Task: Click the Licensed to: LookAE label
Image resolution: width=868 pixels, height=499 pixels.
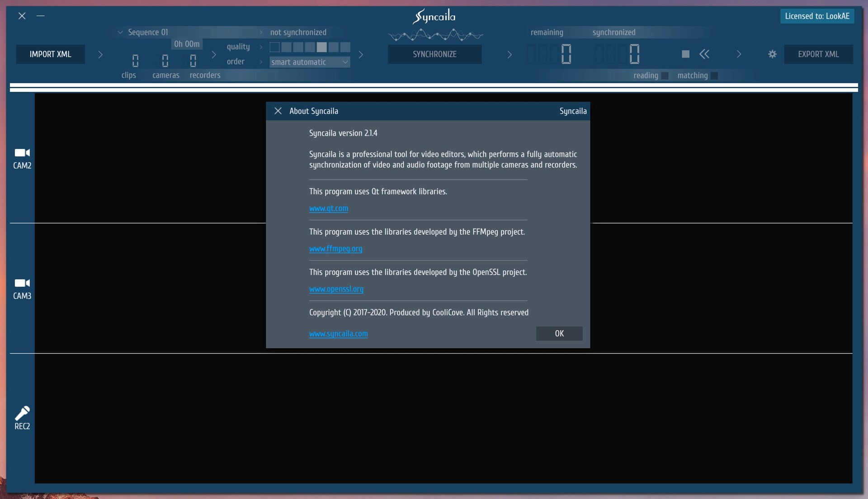Action: (x=817, y=16)
